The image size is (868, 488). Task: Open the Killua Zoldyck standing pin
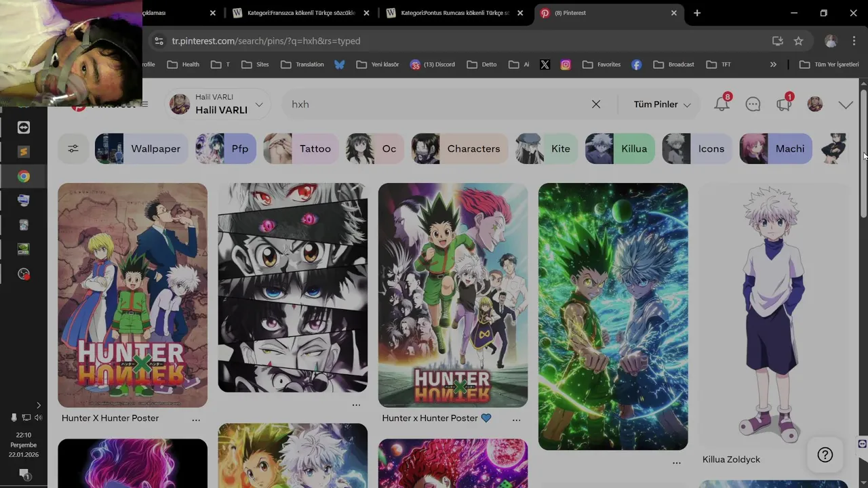(x=773, y=315)
